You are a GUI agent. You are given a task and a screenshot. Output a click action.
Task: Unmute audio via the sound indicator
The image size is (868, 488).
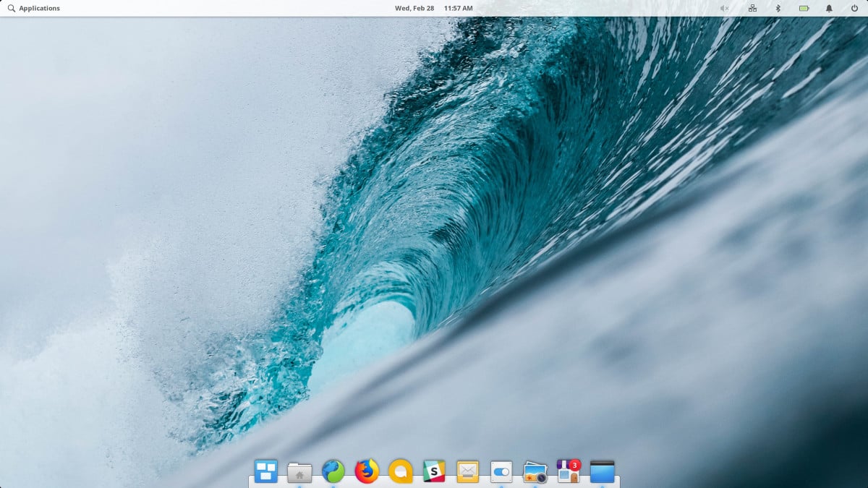[x=724, y=8]
